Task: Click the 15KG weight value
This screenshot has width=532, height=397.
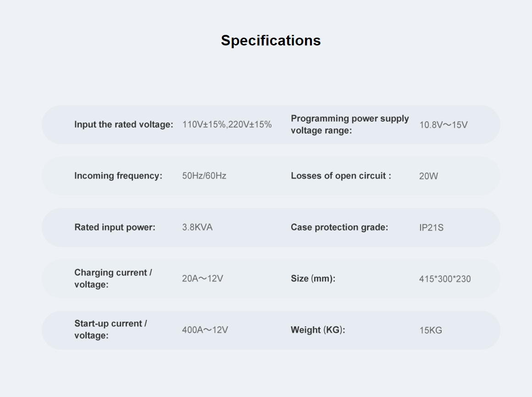Action: [431, 330]
